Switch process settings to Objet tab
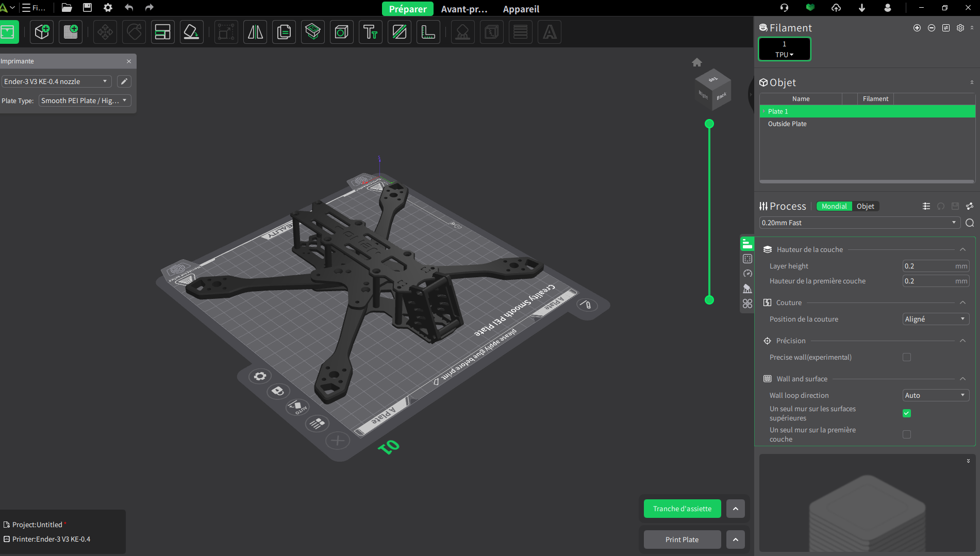Viewport: 980px width, 556px height. tap(865, 206)
